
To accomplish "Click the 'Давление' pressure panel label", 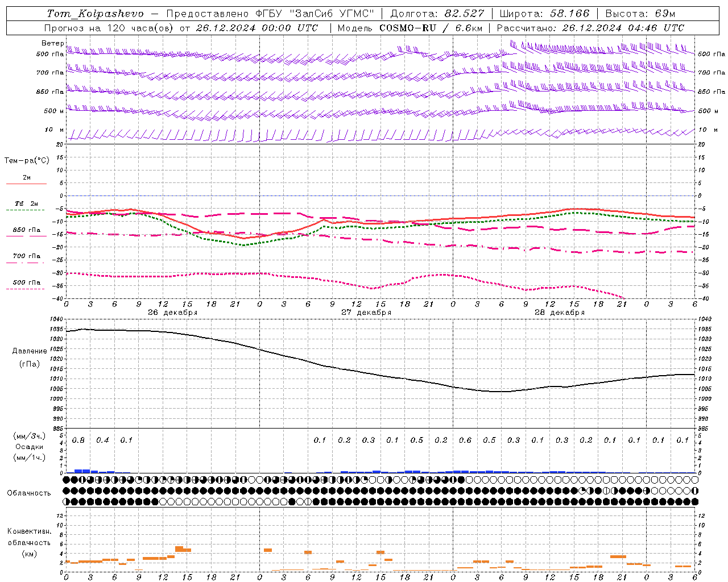I will click(x=30, y=351).
